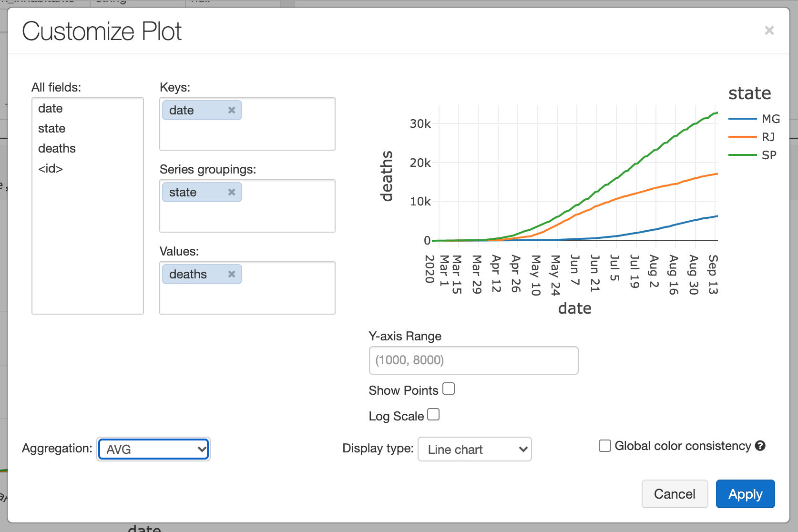Select the deaths field in All fields
The image size is (798, 532).
pyautogui.click(x=57, y=148)
